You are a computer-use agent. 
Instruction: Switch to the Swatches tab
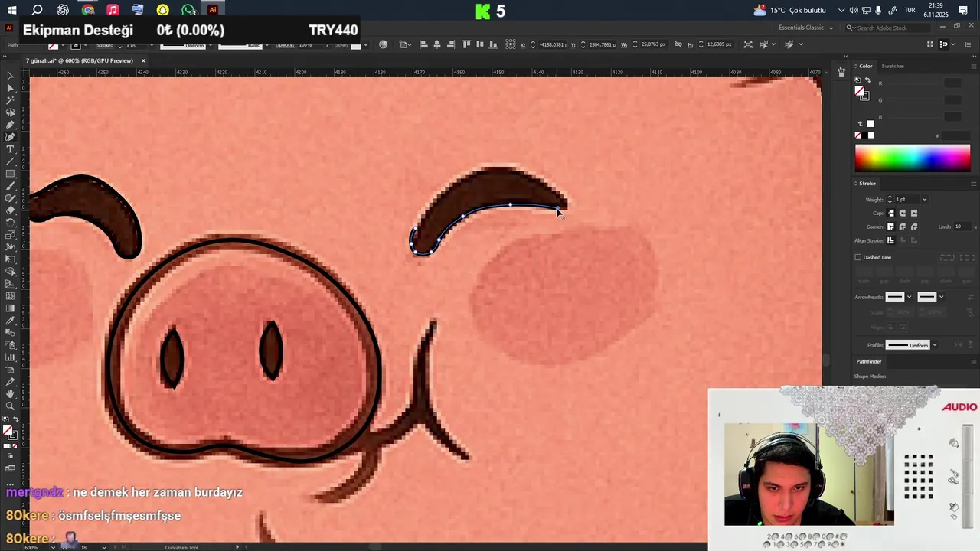(893, 66)
